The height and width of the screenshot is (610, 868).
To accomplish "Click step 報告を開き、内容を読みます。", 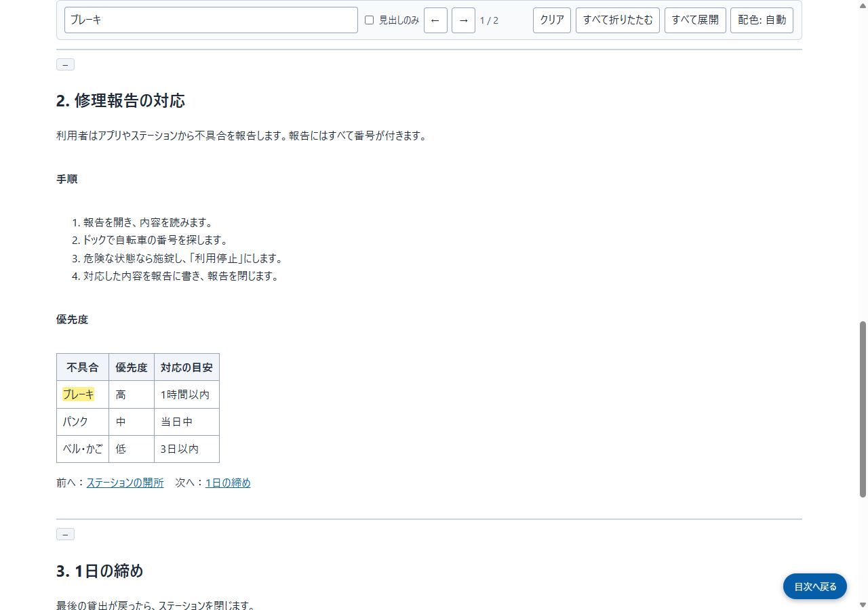I will coord(149,222).
